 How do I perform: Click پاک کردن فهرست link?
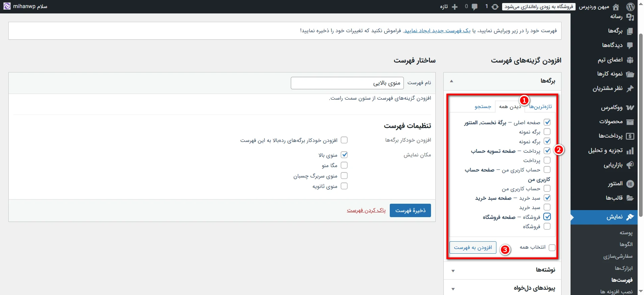tap(366, 210)
